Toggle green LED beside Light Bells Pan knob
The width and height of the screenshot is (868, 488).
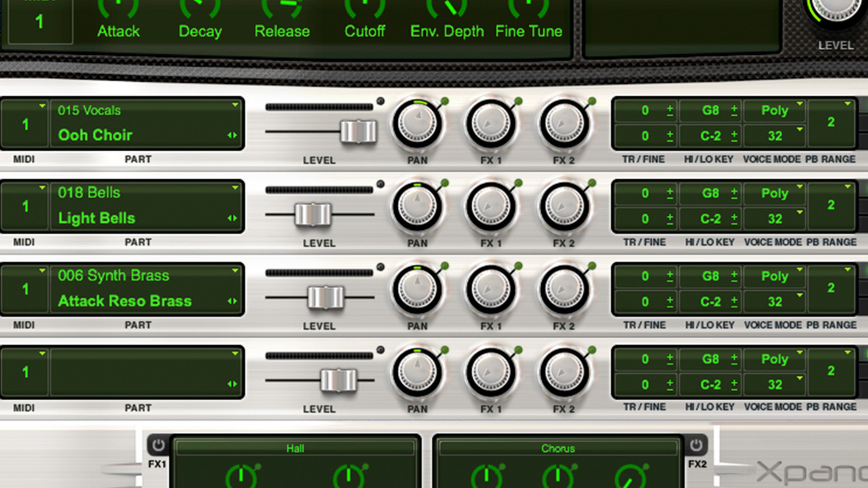[445, 184]
